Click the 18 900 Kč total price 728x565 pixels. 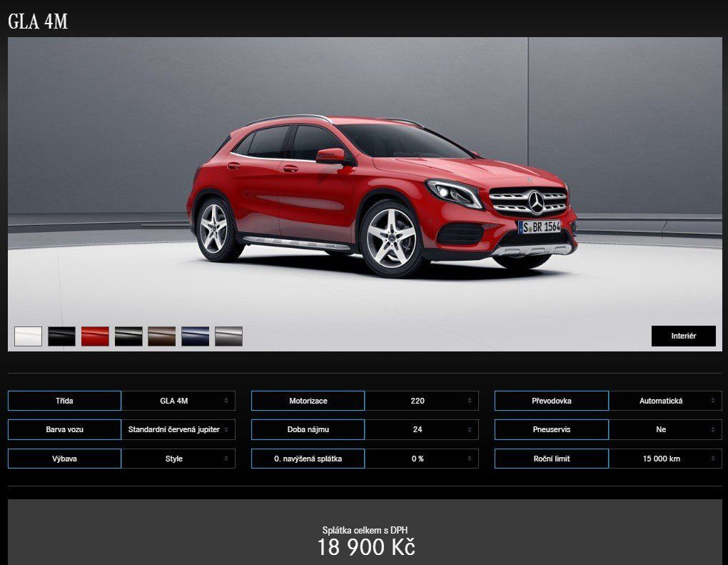[365, 548]
